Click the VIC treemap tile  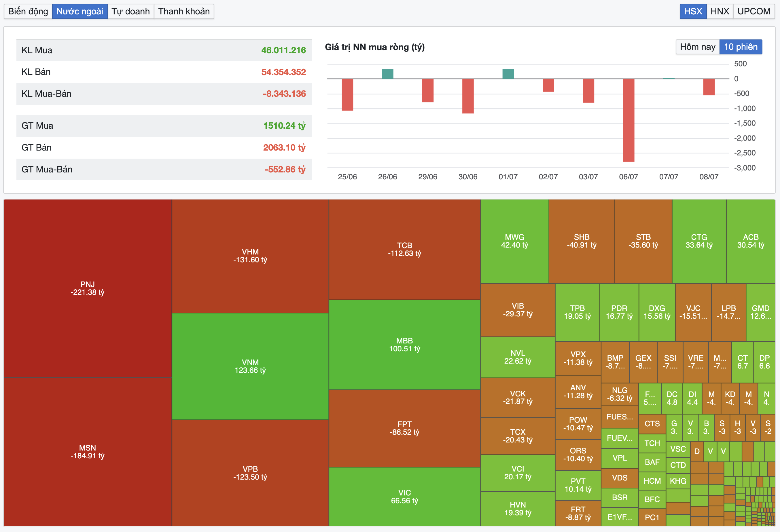404,497
